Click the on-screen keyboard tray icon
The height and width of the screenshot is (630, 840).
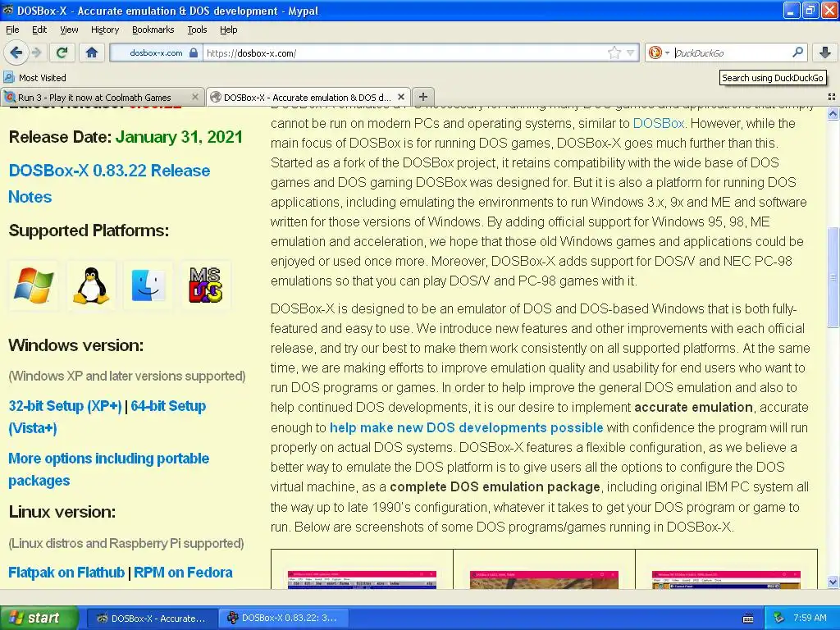click(748, 619)
